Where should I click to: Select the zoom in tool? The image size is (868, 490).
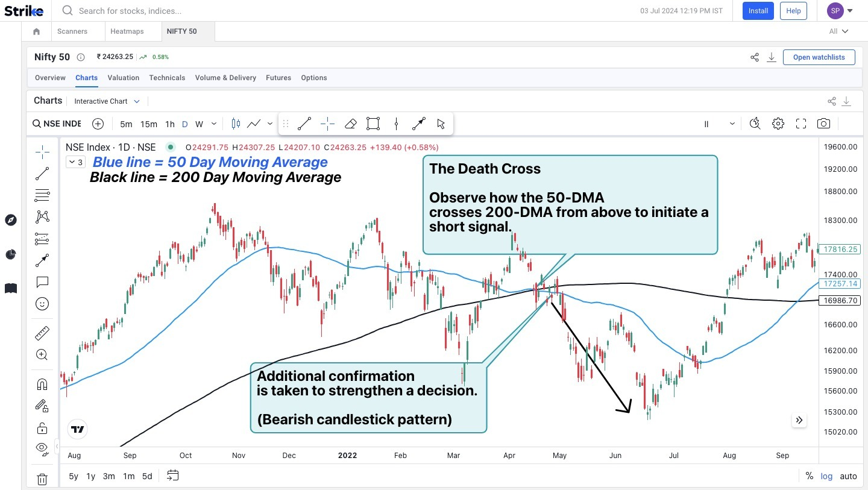click(42, 354)
